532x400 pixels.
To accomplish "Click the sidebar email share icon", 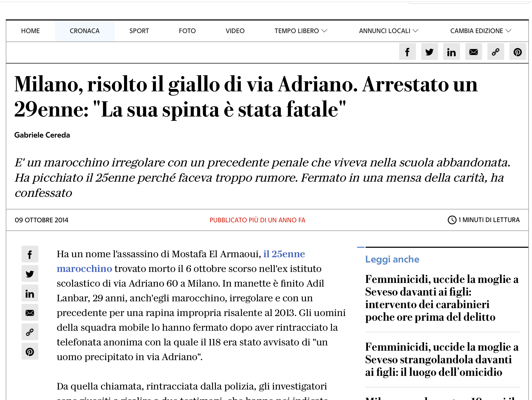I will [x=30, y=312].
